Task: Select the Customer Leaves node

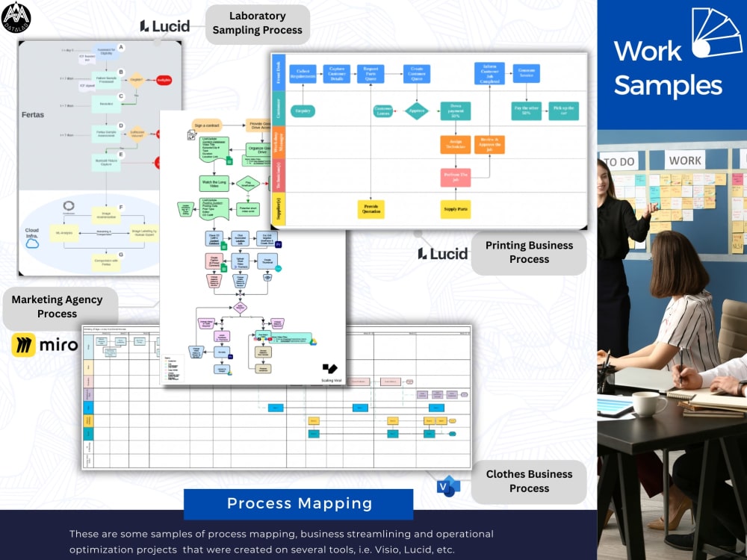Action: (x=383, y=111)
